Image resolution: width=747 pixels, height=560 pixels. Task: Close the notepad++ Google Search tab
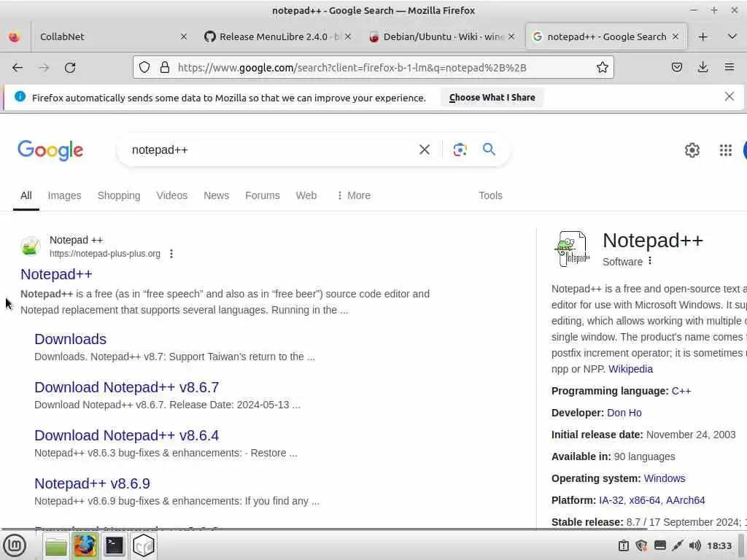[675, 36]
